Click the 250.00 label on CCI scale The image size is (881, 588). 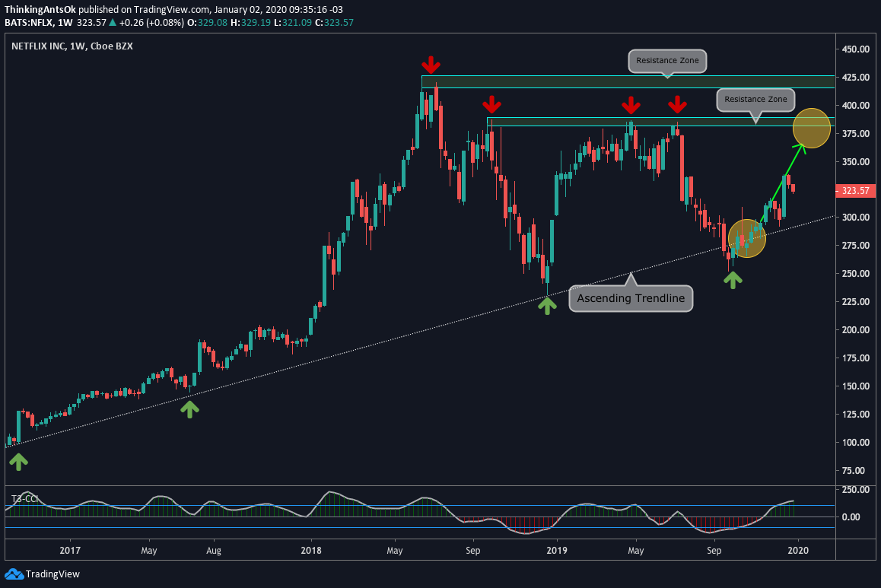tap(856, 490)
